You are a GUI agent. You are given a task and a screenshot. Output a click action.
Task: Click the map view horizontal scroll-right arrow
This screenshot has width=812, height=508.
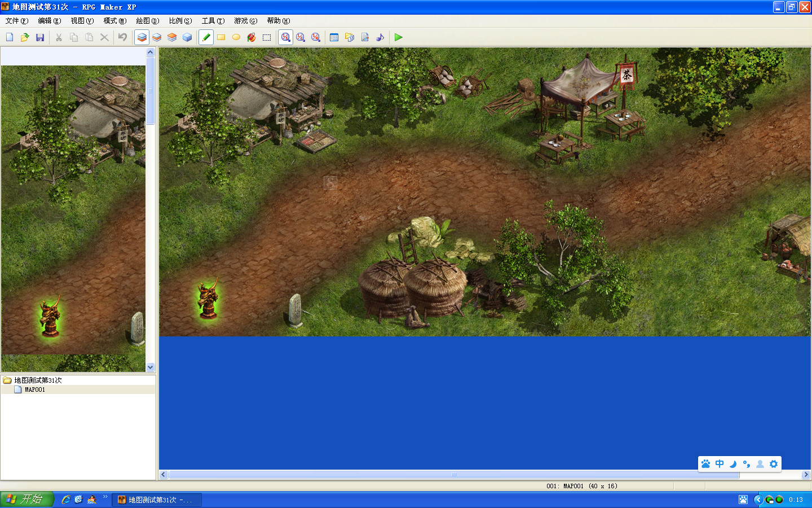click(806, 475)
